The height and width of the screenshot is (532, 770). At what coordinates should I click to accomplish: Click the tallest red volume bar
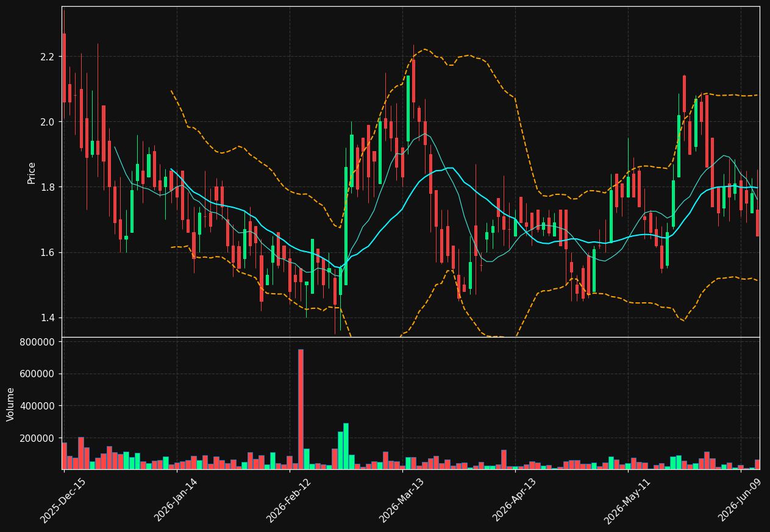(x=301, y=409)
